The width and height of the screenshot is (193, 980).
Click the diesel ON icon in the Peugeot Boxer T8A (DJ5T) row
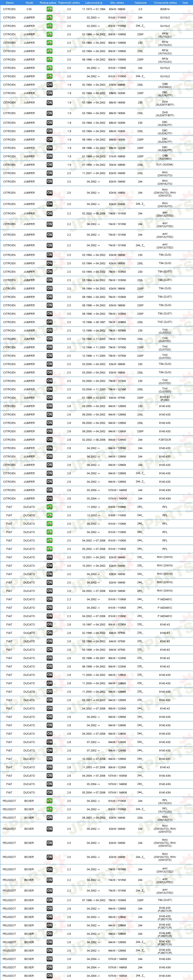click(x=49, y=900)
